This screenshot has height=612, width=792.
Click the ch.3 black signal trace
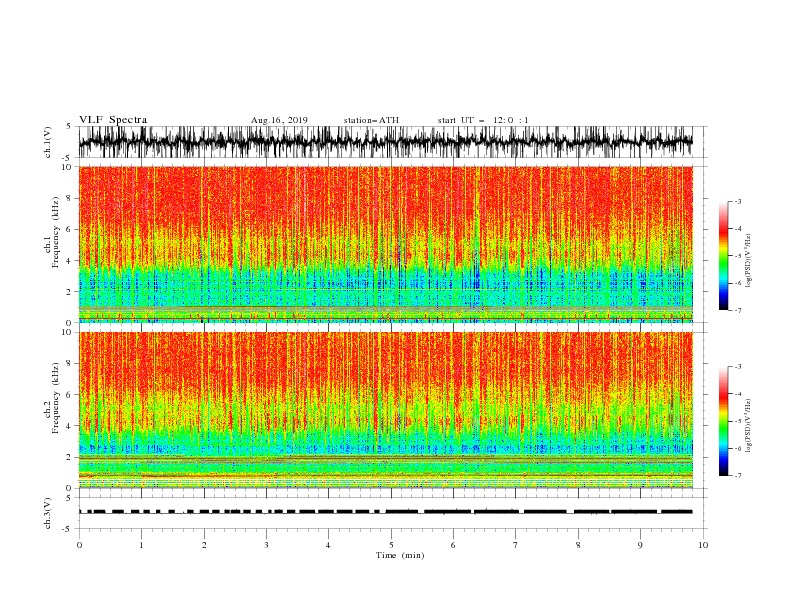pyautogui.click(x=386, y=512)
